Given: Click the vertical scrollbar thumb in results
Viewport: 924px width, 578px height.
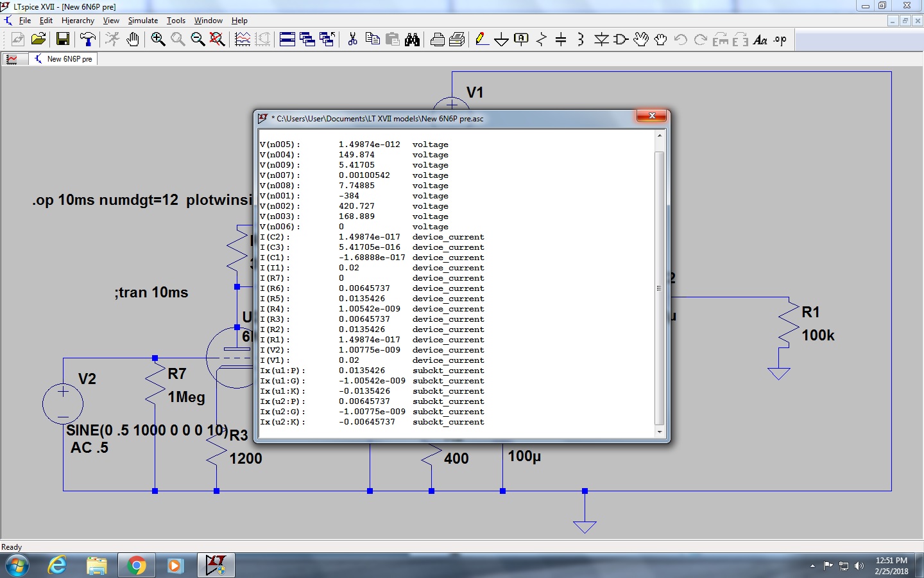Looking at the screenshot, I should (x=660, y=288).
